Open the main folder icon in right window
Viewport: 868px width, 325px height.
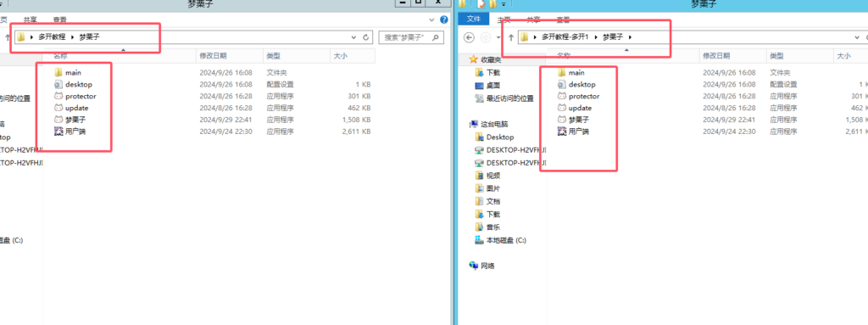(x=562, y=73)
